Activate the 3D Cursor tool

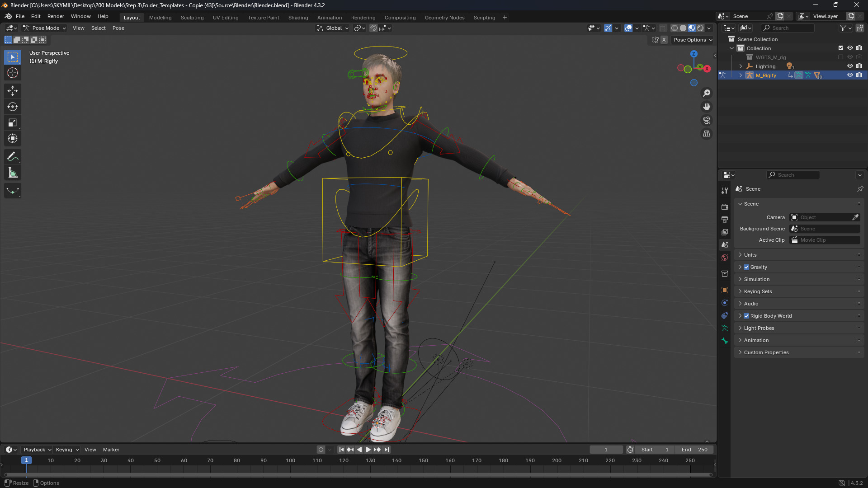click(x=13, y=73)
